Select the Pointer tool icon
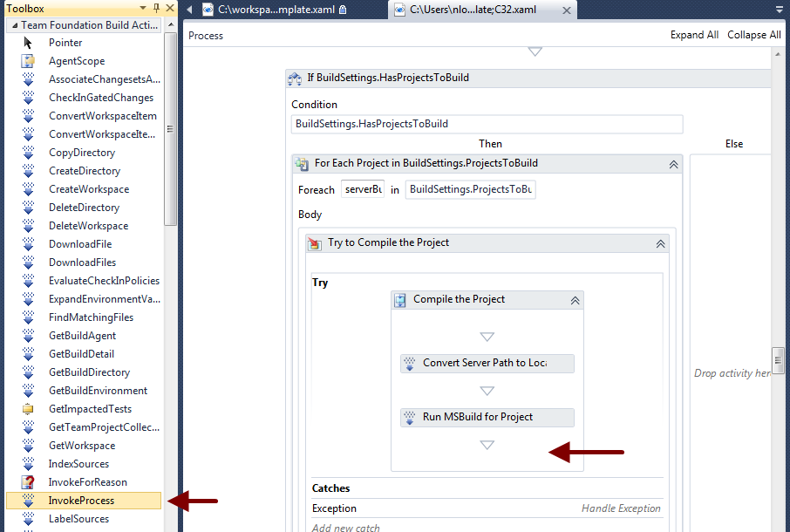790x532 pixels. point(28,43)
